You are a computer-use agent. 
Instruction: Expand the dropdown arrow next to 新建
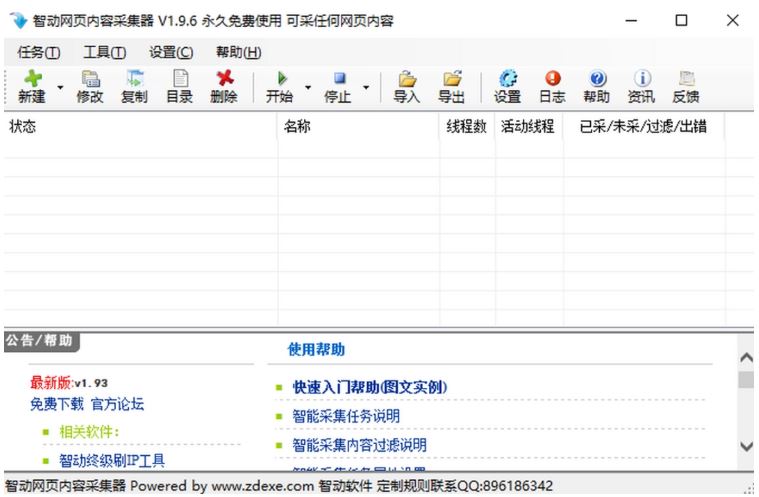point(60,87)
